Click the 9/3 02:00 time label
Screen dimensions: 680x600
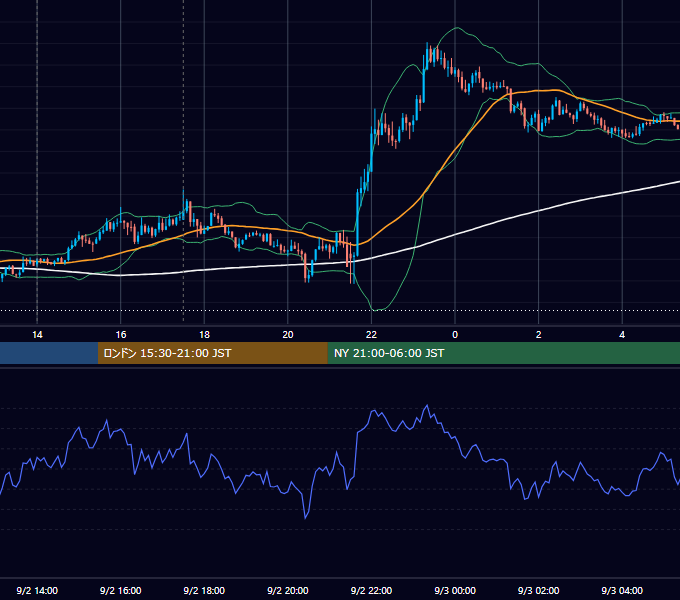[538, 590]
